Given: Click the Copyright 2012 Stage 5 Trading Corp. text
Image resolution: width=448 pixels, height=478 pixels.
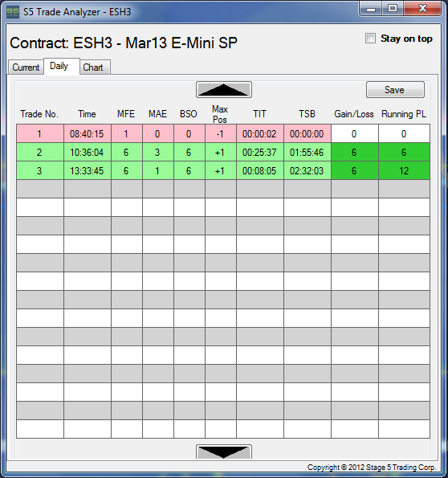Looking at the screenshot, I should pyautogui.click(x=372, y=468).
